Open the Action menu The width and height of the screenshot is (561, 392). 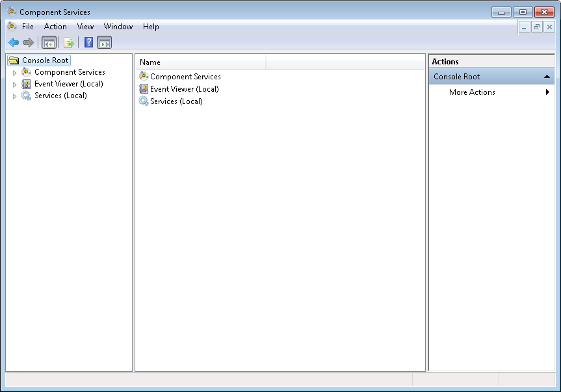point(55,27)
